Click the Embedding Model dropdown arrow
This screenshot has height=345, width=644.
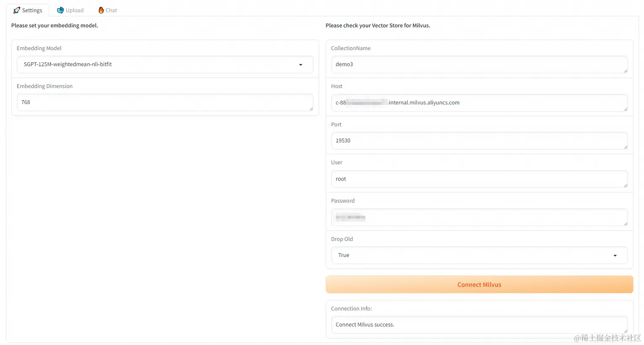click(x=301, y=65)
